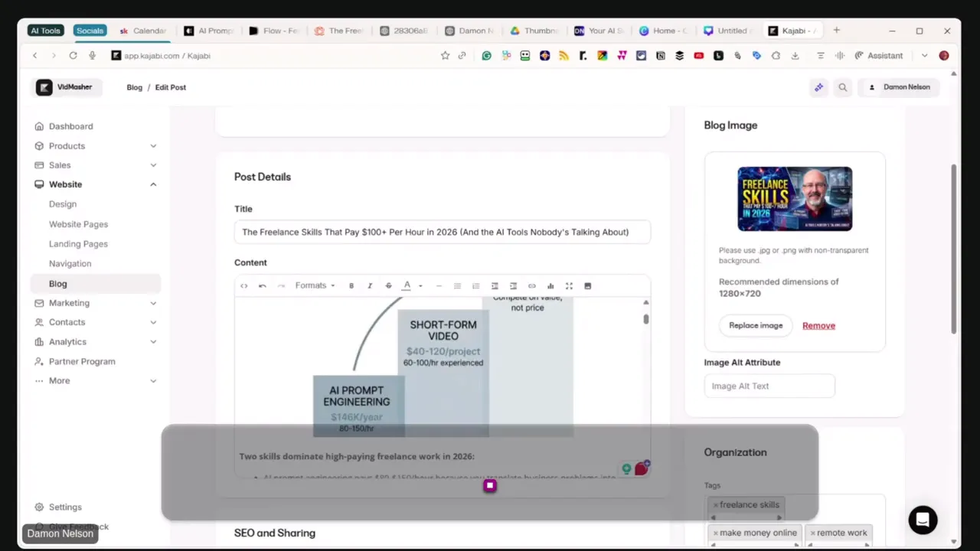Click the Replace image button

tap(756, 325)
